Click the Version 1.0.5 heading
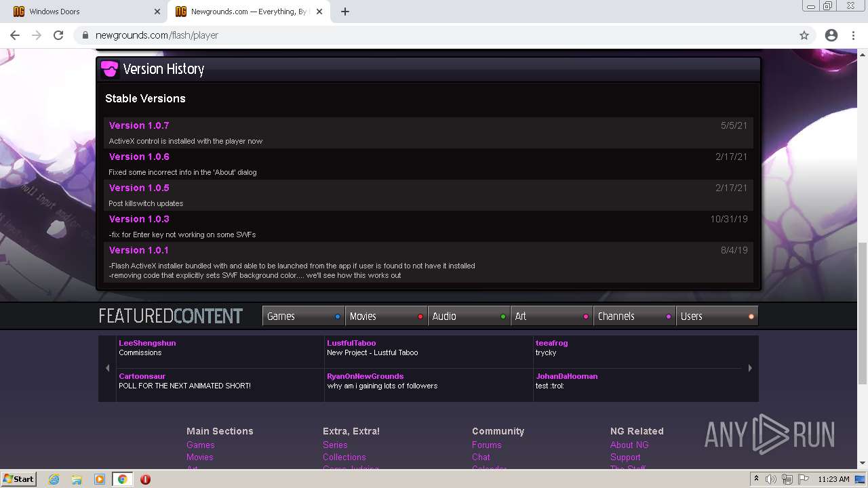This screenshot has width=868, height=488. (139, 188)
